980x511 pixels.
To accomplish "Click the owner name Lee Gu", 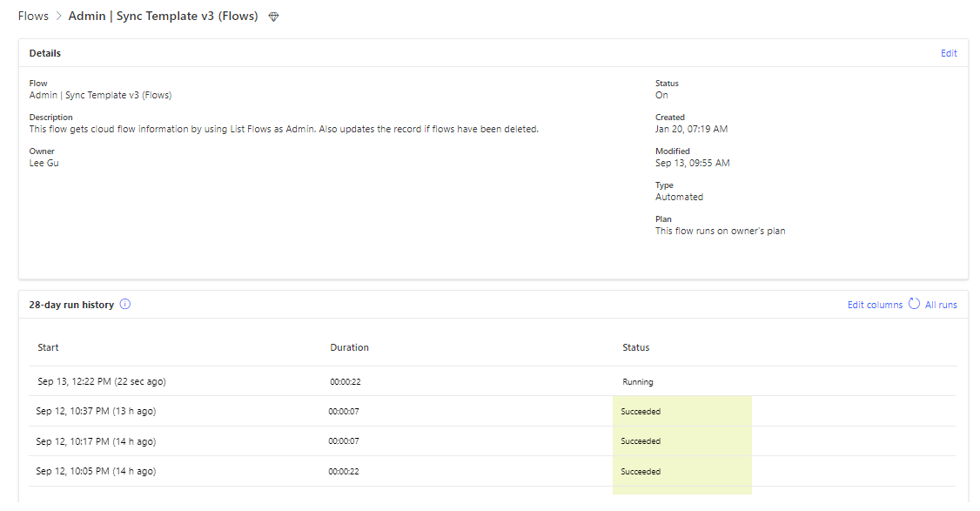I will pos(44,163).
